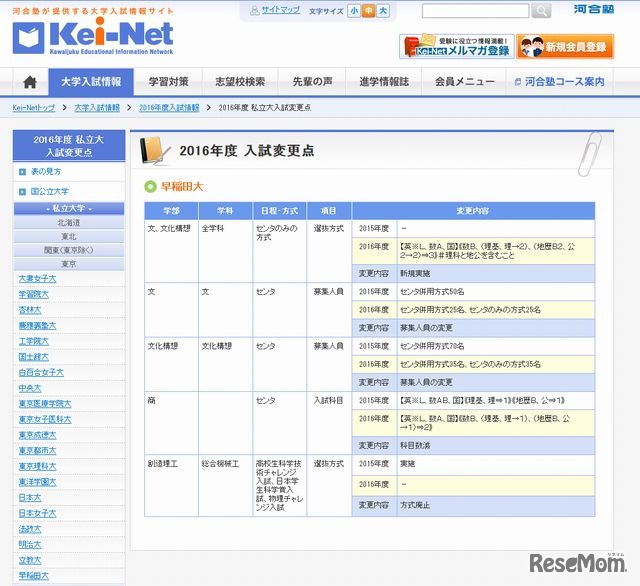Open the 大学入試情報 tab
Screen dimensions: 640x586
coord(91,82)
